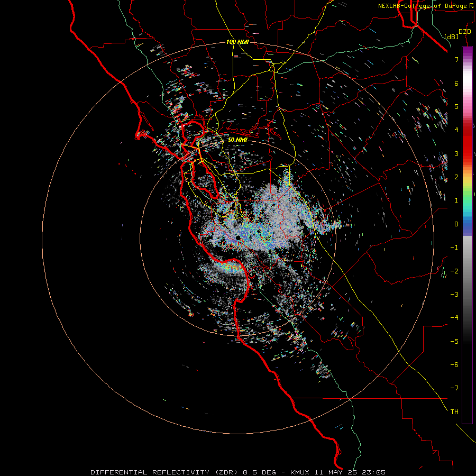
Task: Select the 5 tick label on the scale
Action: (456, 106)
